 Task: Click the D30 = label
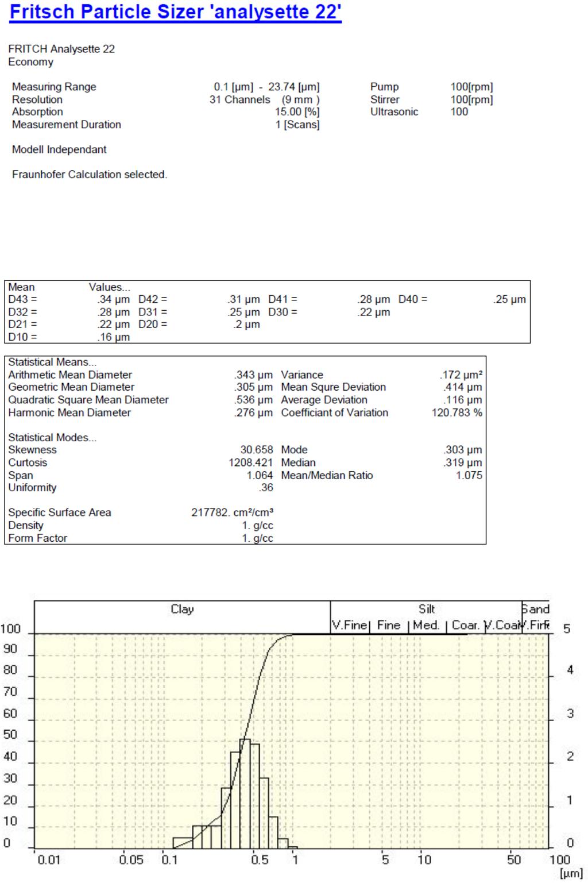pos(283,312)
